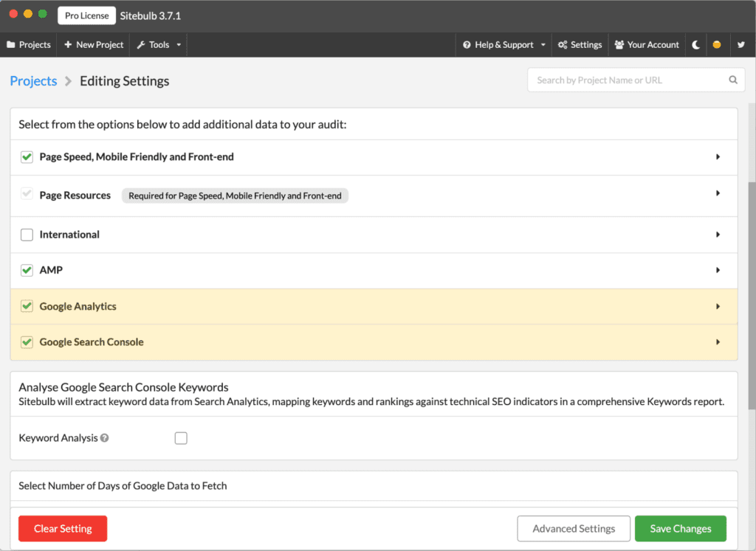Open Advanced Settings button

pos(574,528)
